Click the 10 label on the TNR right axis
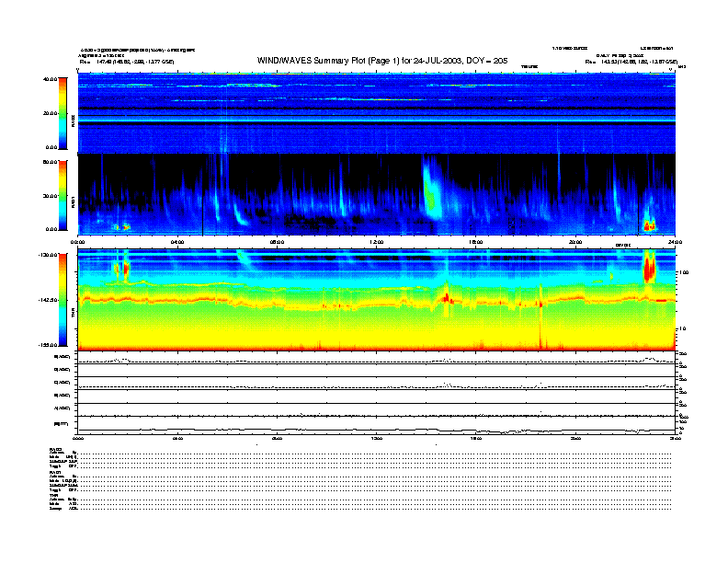 (x=682, y=328)
